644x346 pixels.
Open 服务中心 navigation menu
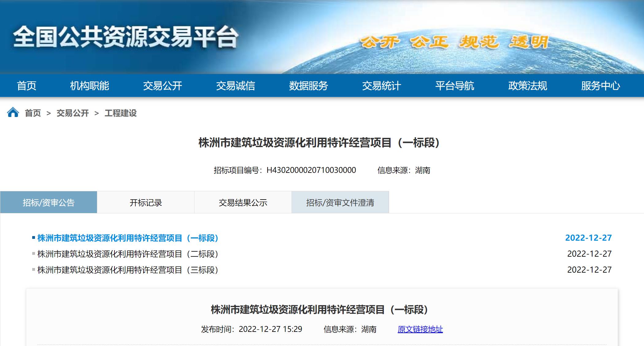tap(601, 86)
